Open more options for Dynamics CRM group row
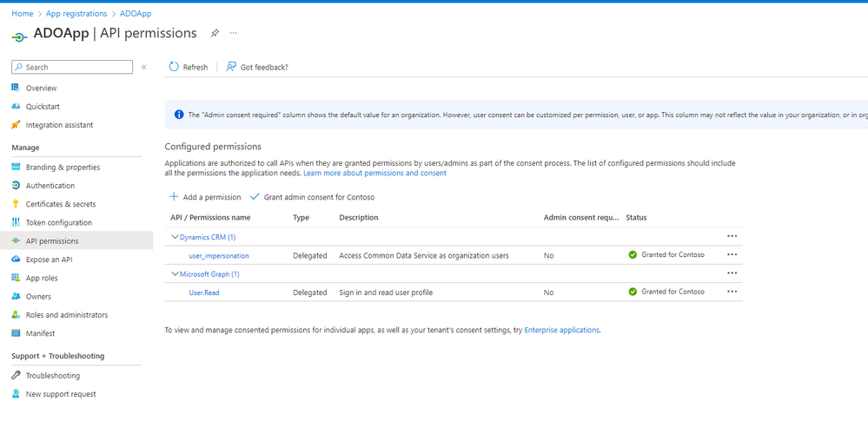Image resolution: width=868 pixels, height=421 pixels. 732,236
